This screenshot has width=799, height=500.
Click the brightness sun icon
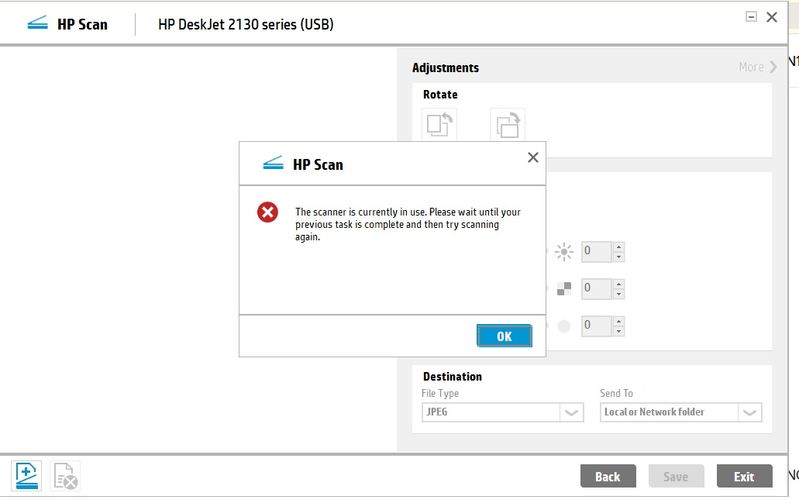coord(564,252)
